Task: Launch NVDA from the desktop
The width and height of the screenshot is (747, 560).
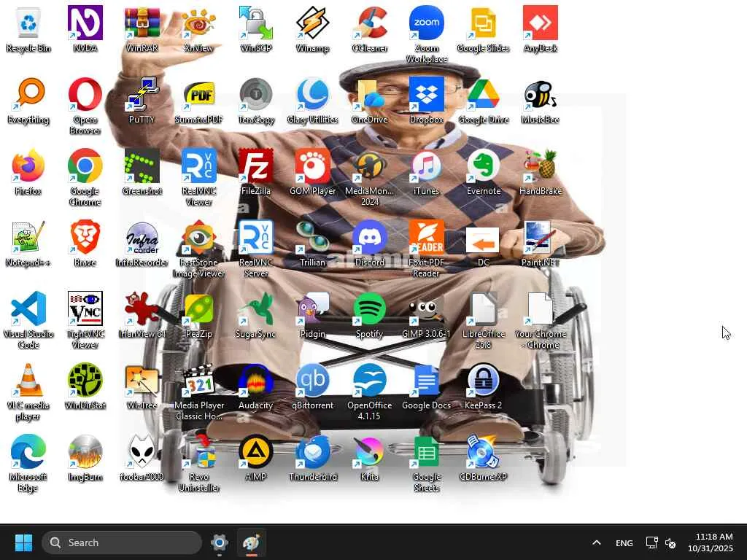Action: (x=85, y=29)
